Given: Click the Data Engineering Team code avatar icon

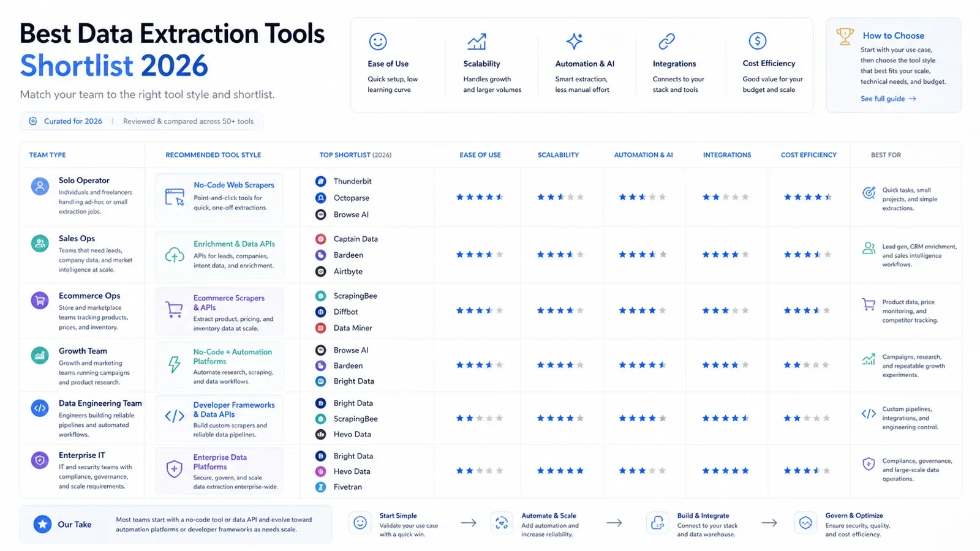Looking at the screenshot, I should click(x=40, y=408).
